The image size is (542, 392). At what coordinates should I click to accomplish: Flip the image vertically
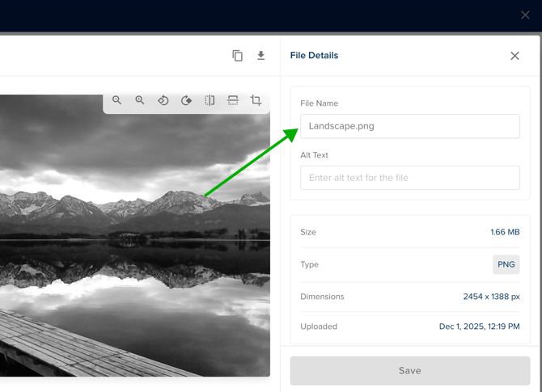coord(233,100)
